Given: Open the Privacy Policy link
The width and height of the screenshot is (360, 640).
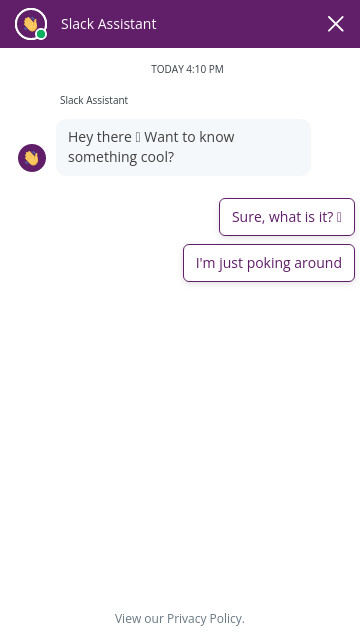Looking at the screenshot, I should point(205,619).
